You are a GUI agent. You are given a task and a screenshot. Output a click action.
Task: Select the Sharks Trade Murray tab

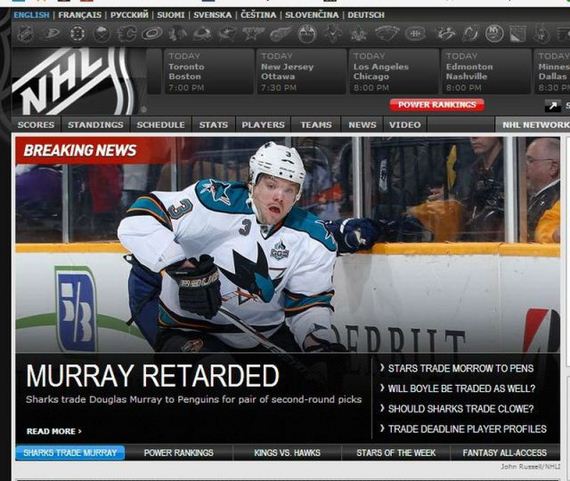pos(70,453)
